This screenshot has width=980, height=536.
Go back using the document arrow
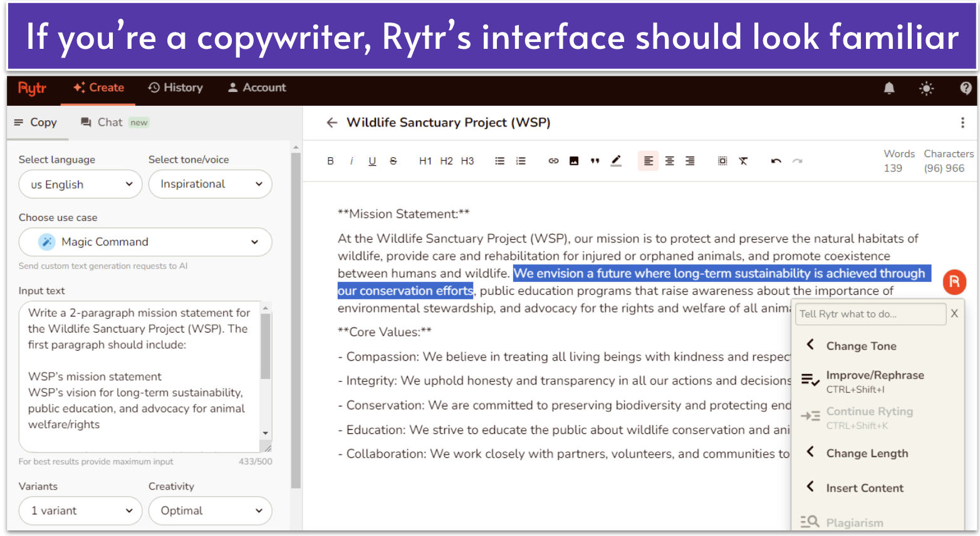[331, 123]
